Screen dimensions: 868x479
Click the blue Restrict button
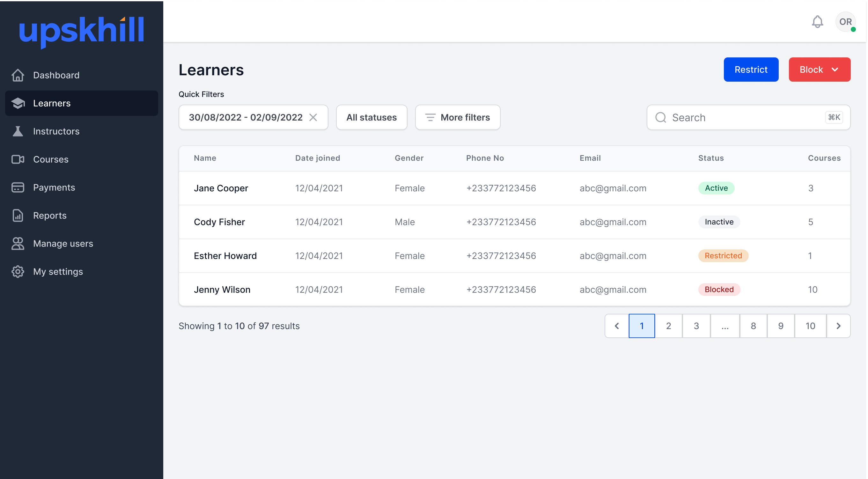751,70
